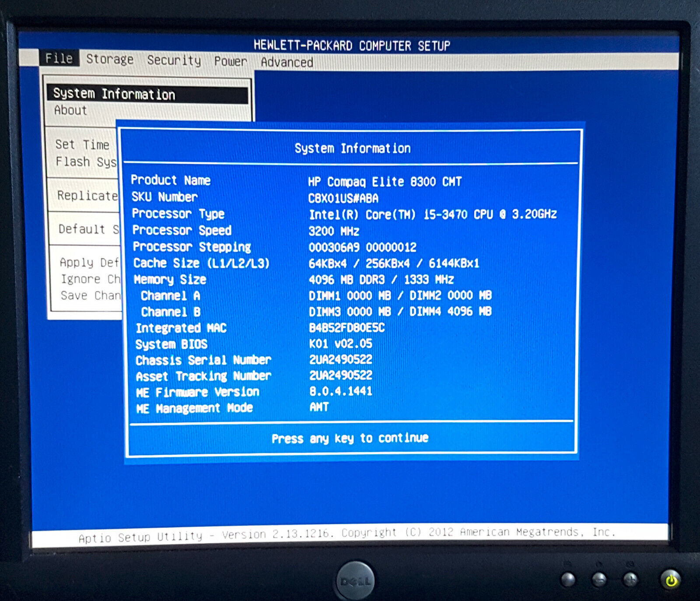Click the Channel B label

[x=171, y=312]
